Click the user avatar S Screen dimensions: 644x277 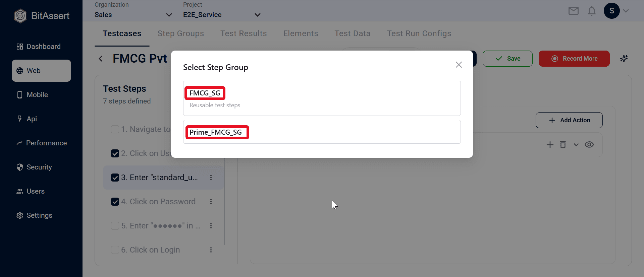[612, 11]
